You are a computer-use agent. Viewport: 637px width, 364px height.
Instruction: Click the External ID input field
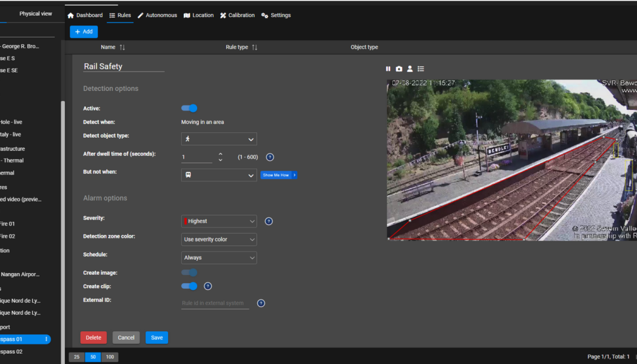215,303
